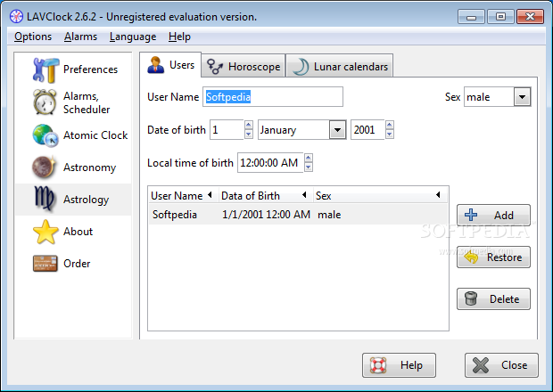Image resolution: width=553 pixels, height=392 pixels.
Task: Expand the Sex dropdown arrow
Action: point(522,97)
